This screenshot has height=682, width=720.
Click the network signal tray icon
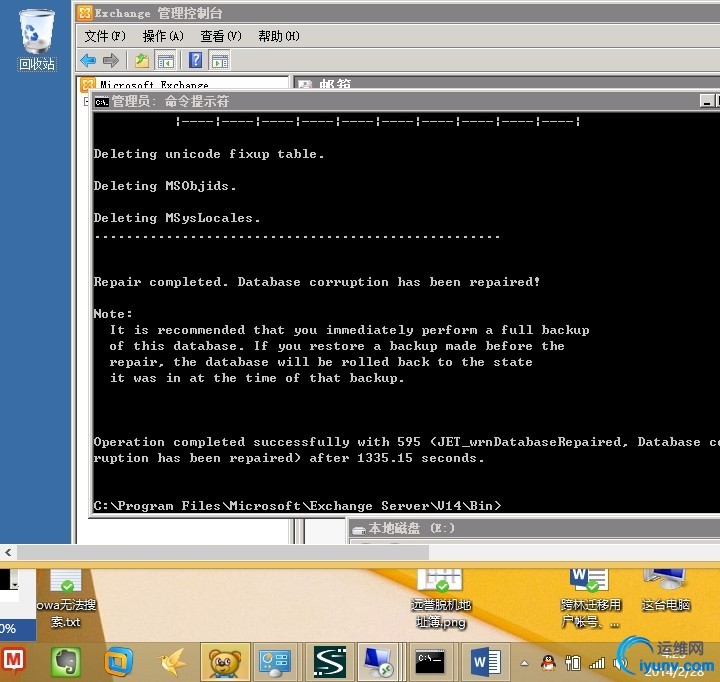[596, 663]
